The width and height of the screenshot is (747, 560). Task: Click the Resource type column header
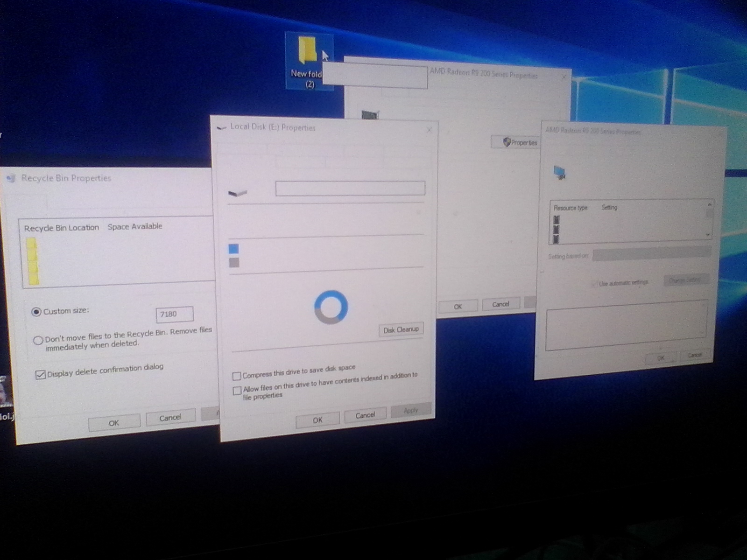[x=570, y=208]
